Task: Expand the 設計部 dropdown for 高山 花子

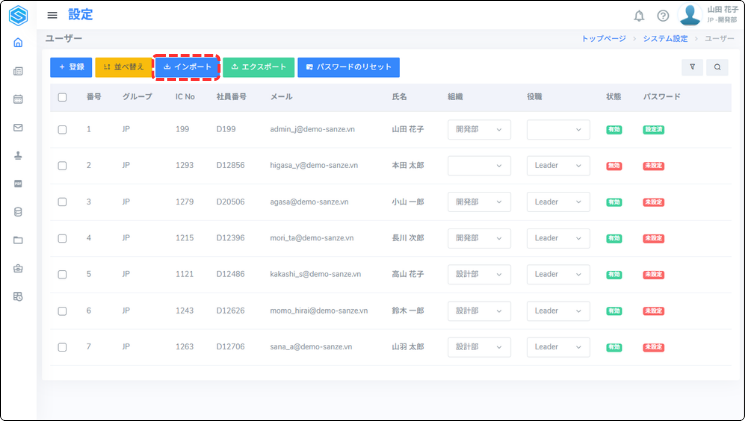Action: point(478,274)
